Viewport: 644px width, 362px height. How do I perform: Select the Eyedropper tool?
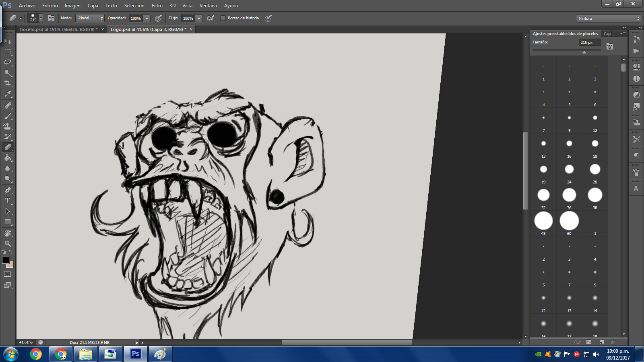click(8, 94)
